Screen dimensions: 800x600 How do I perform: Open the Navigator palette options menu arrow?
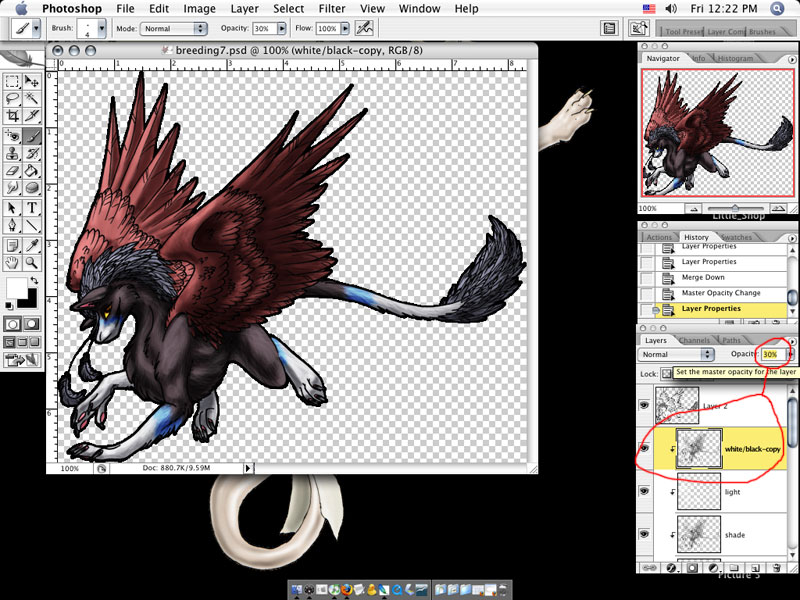point(791,59)
